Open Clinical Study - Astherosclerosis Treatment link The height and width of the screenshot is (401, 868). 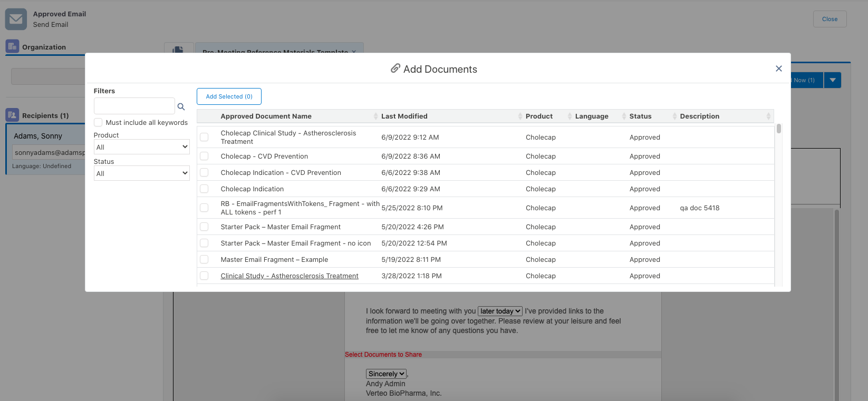tap(290, 276)
